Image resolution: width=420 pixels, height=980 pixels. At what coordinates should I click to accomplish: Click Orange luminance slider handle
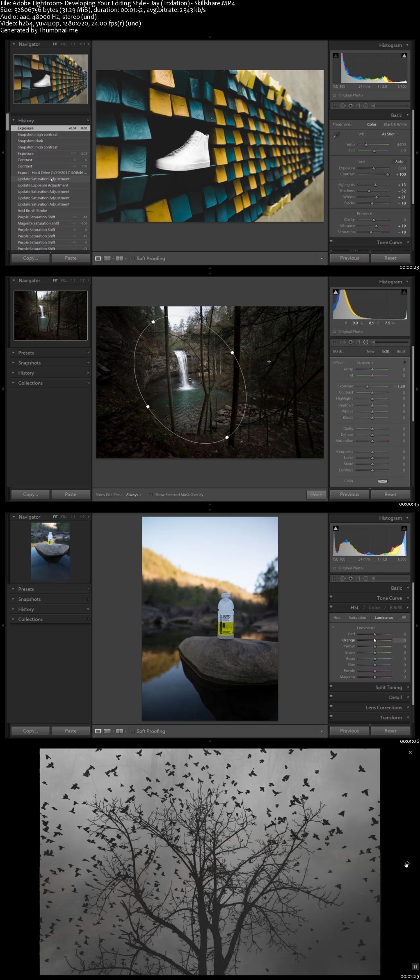[x=374, y=640]
